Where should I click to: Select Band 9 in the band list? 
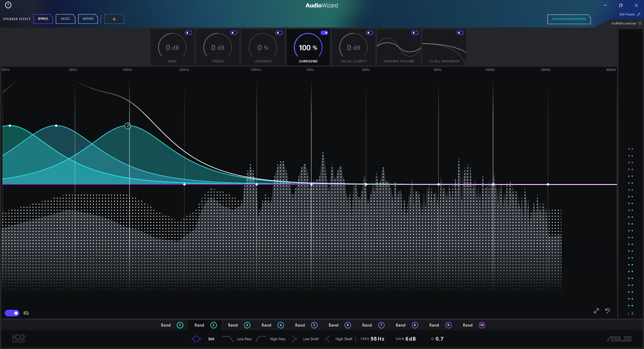click(x=440, y=325)
